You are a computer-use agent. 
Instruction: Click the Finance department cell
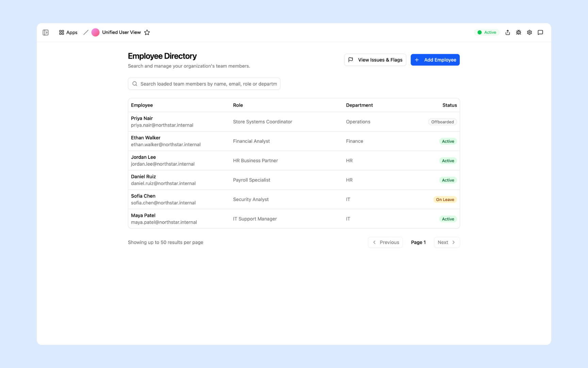[355, 141]
